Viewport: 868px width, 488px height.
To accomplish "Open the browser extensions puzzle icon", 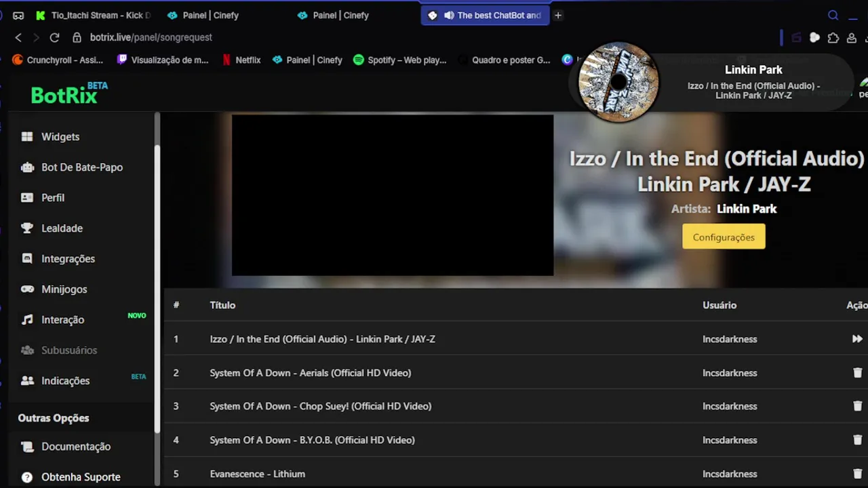I will coord(833,38).
